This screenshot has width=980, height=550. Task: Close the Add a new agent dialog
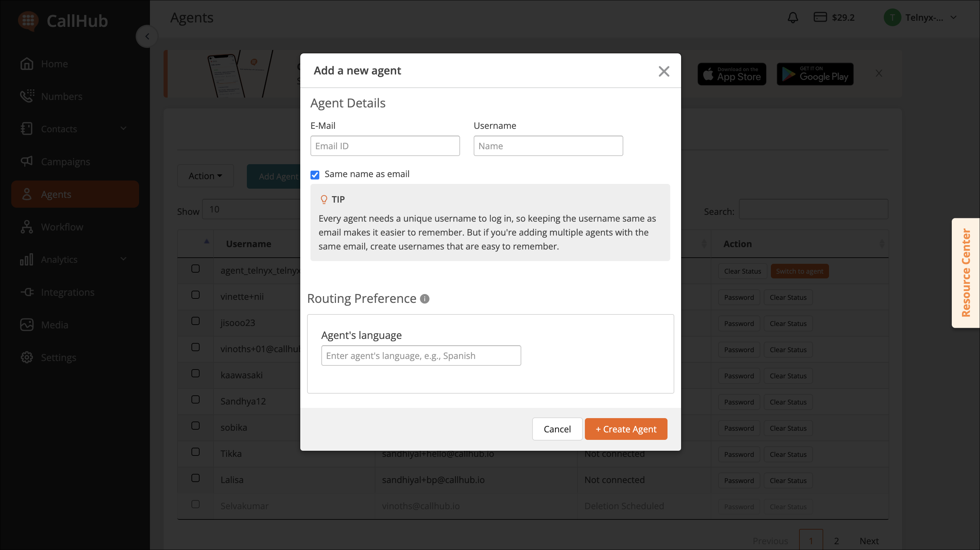pyautogui.click(x=664, y=71)
